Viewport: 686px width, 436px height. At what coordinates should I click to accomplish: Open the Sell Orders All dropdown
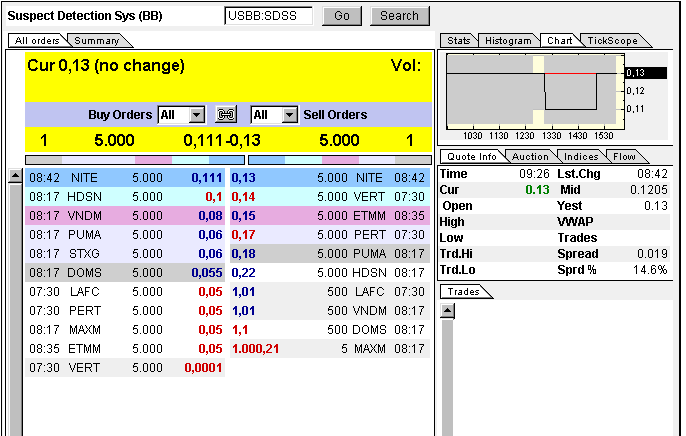coord(274,115)
